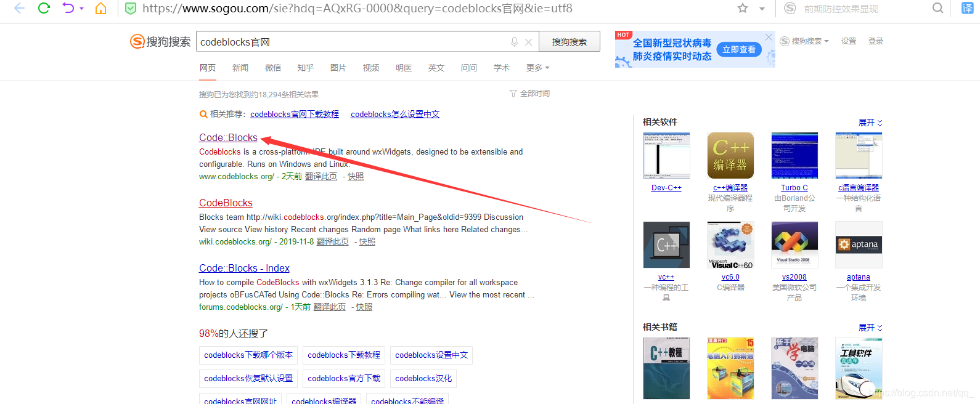
Task: Select the 网页 tab
Action: 208,68
